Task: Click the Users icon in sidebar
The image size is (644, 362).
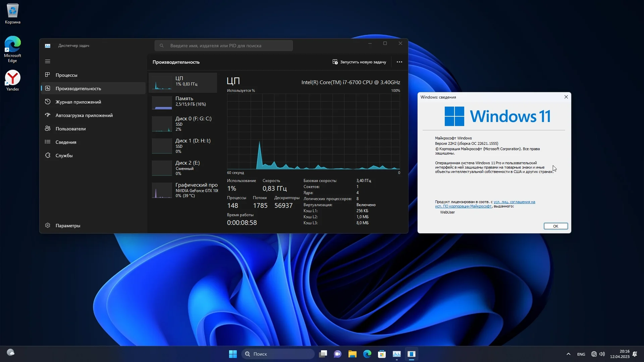Action: (x=48, y=128)
